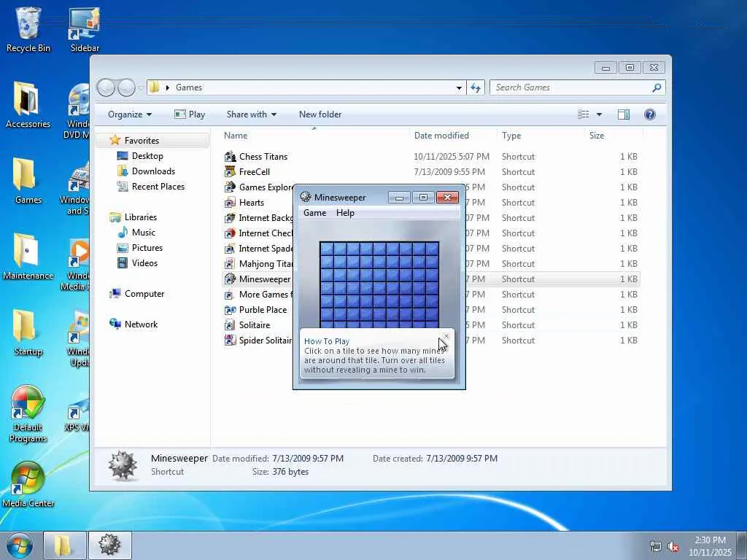
Task: Click the Explorer forward navigation button
Action: pos(126,87)
